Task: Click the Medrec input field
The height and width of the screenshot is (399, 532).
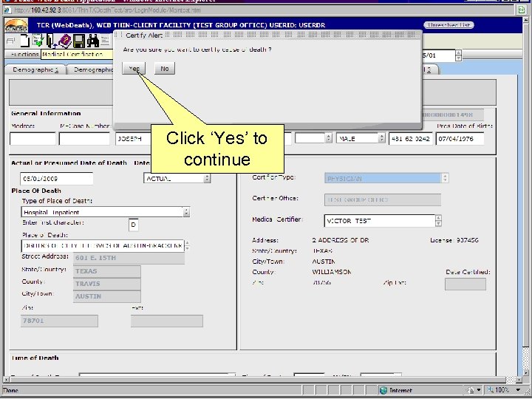Action: coord(33,139)
